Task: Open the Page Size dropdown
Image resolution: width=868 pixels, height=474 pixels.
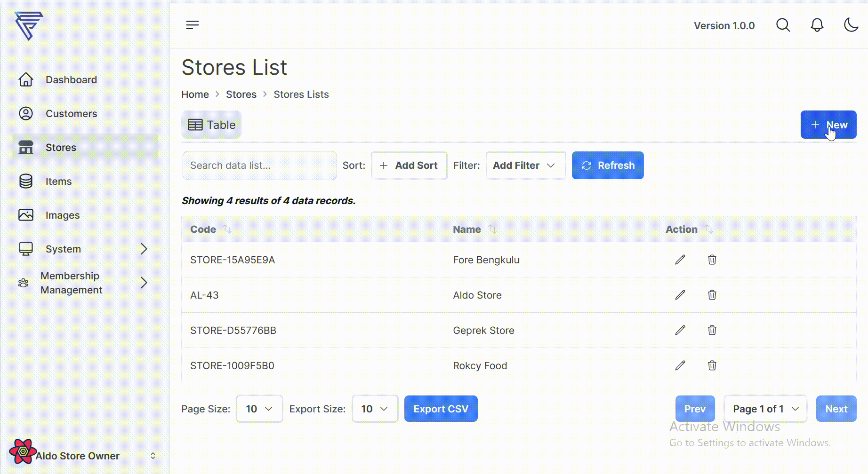Action: (x=259, y=409)
